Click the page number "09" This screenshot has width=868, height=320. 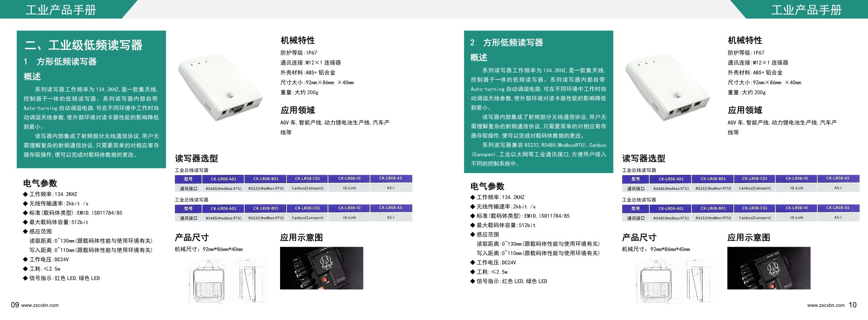[x=15, y=305]
